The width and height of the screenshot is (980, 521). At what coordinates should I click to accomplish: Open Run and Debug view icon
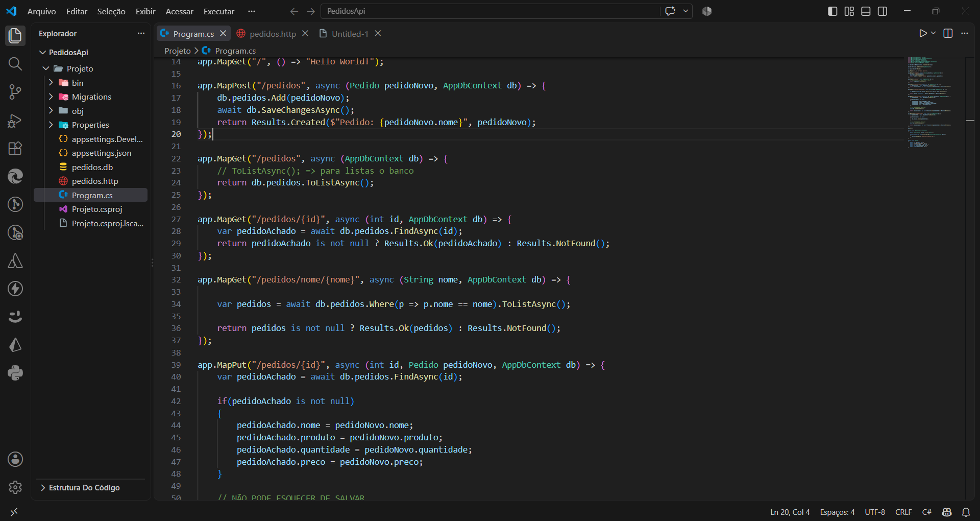(x=15, y=121)
